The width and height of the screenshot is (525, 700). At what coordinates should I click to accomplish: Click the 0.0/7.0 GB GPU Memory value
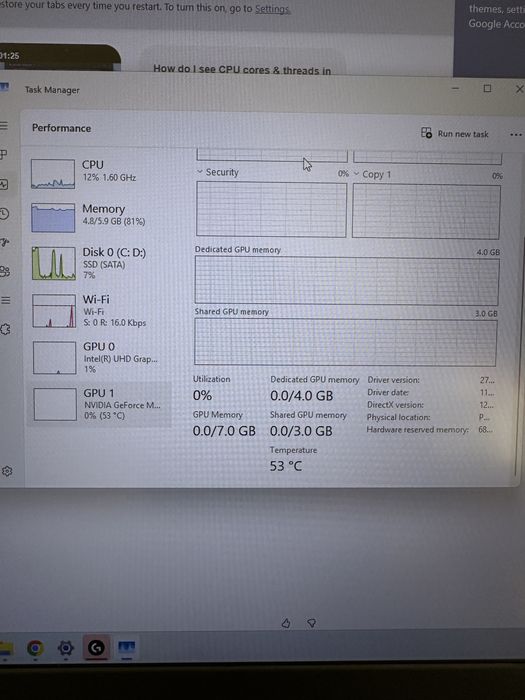point(224,431)
